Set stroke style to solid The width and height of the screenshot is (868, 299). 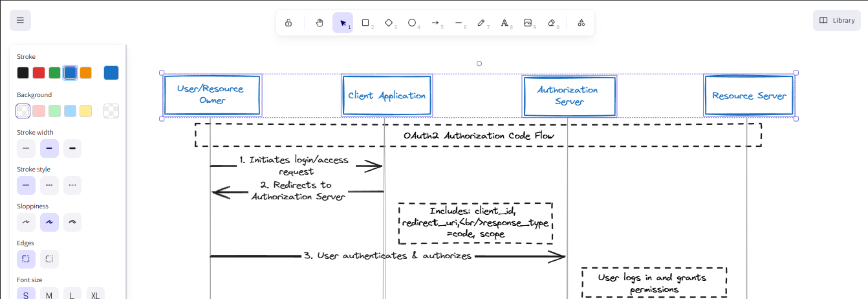point(26,185)
